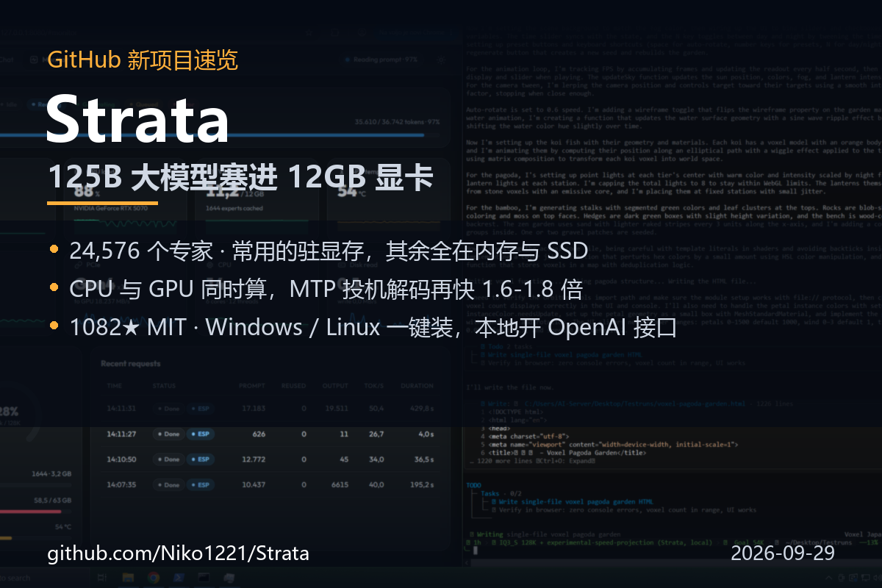882x588 pixels.
Task: Click the duration value 36,5 s
Action: click(x=424, y=459)
